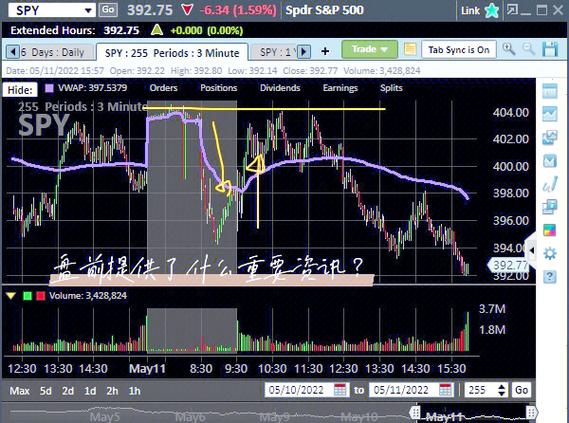Screen dimensions: 569x423
Task: Select the Max range option
Action: click(20, 391)
